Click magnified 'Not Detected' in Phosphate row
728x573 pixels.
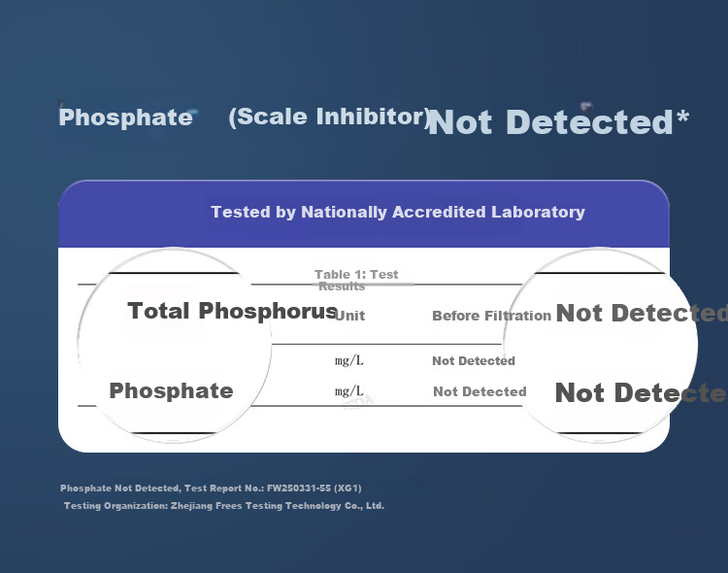click(x=641, y=392)
